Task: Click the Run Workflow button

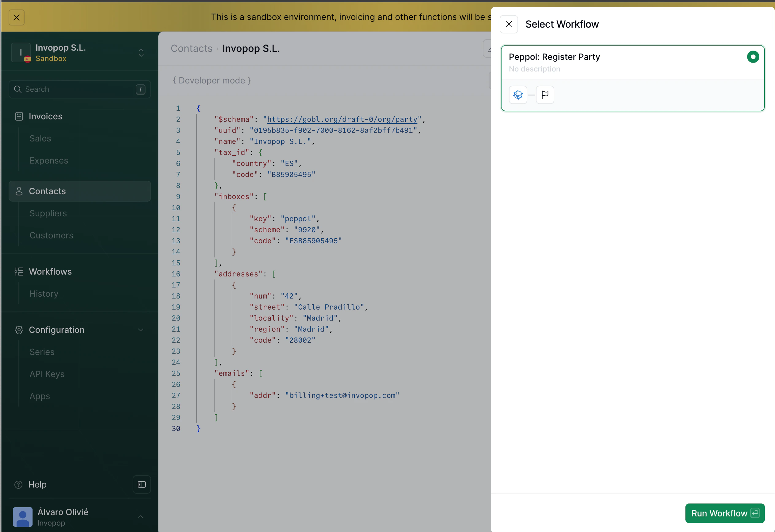Action: (x=725, y=513)
